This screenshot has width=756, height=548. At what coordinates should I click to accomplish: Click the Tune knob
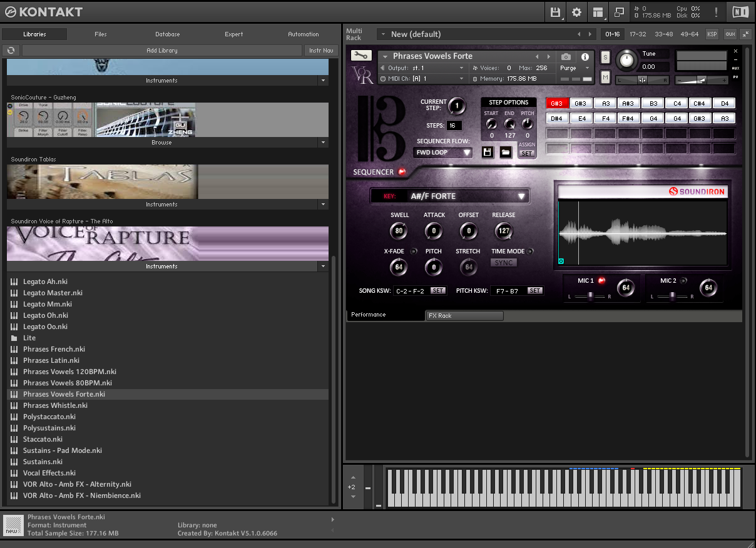pyautogui.click(x=625, y=60)
